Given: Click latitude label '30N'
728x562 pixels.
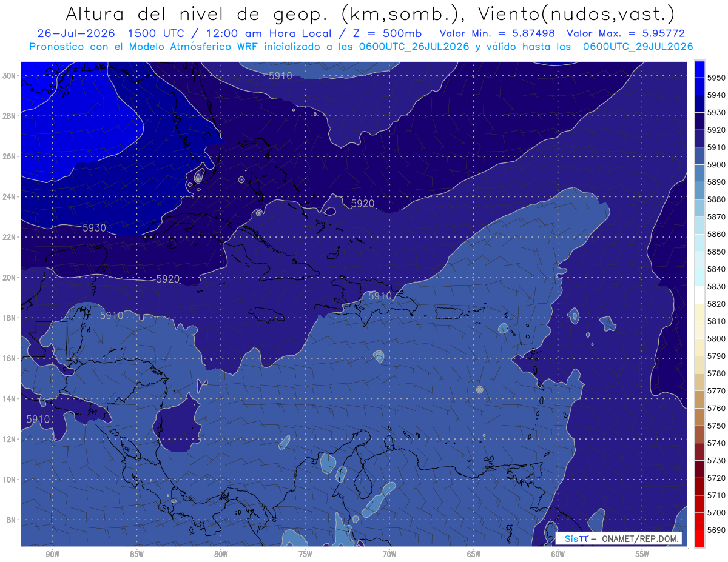Looking at the screenshot, I should pyautogui.click(x=8, y=75).
